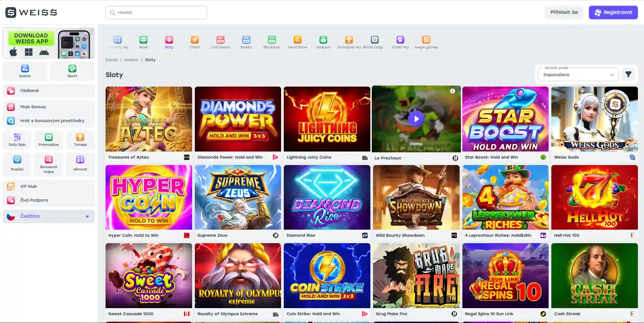Screen dimensions: 644x323
Task: Start the Le Prechaun Demo
Action: (416, 144)
